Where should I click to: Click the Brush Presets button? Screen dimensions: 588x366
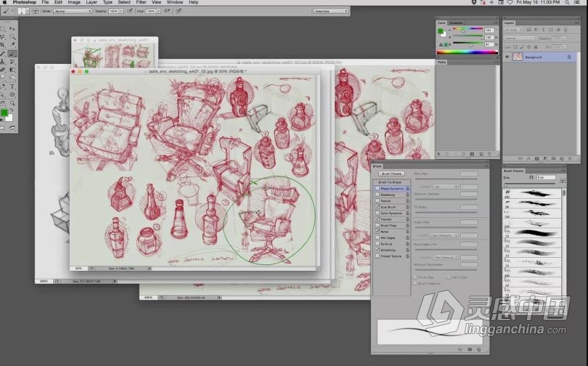(x=391, y=174)
